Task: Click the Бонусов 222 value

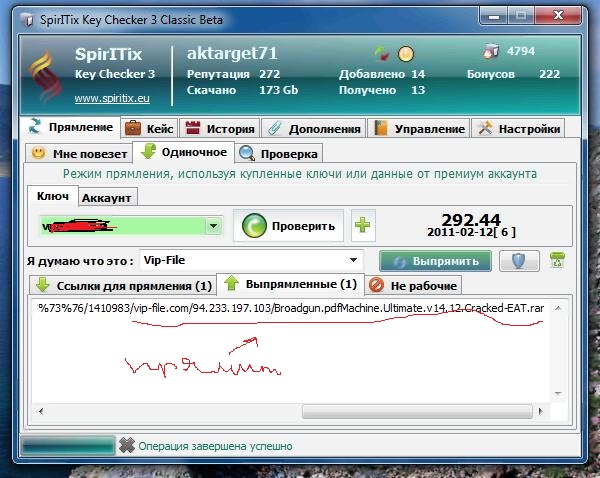Action: pos(549,74)
